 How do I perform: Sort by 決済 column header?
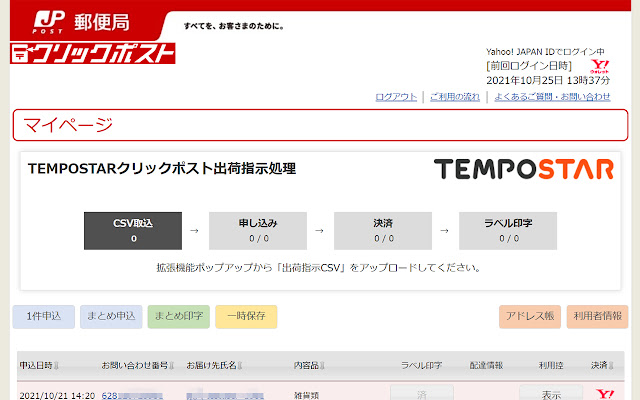(x=602, y=365)
